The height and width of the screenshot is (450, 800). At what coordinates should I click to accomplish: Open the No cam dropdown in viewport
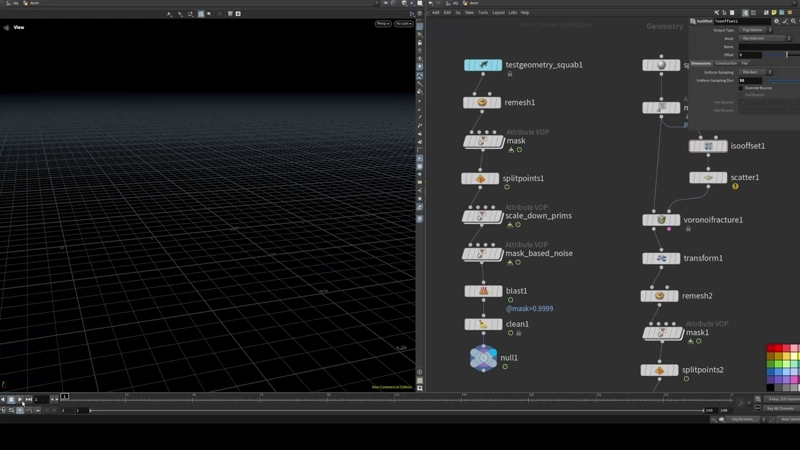click(403, 24)
